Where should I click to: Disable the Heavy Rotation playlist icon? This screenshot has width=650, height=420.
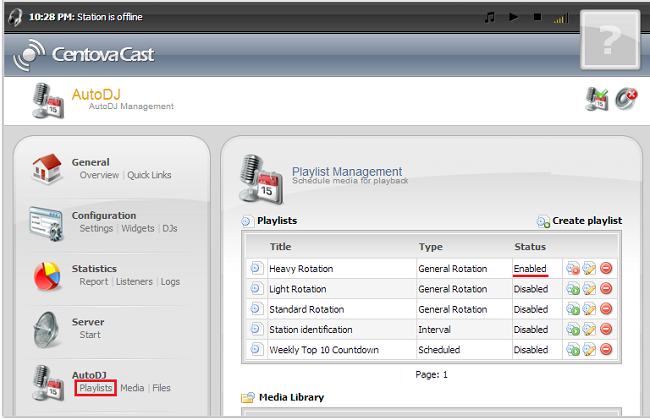pyautogui.click(x=573, y=268)
